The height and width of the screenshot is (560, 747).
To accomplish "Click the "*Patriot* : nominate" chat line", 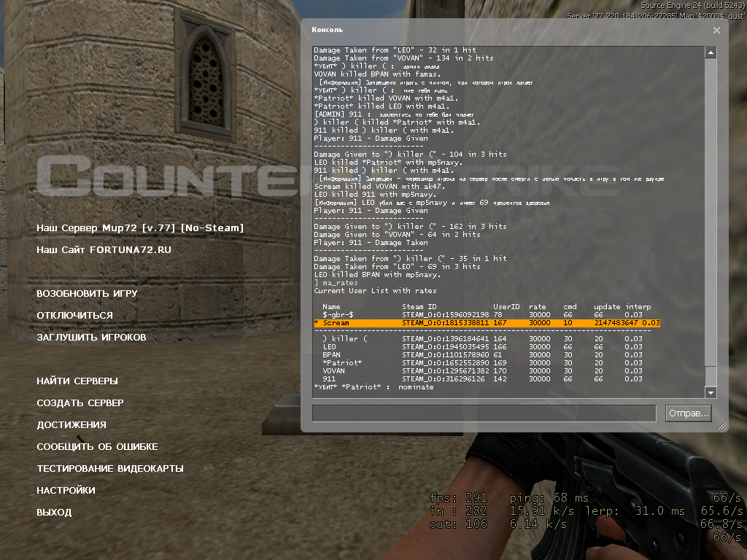I will point(374,387).
